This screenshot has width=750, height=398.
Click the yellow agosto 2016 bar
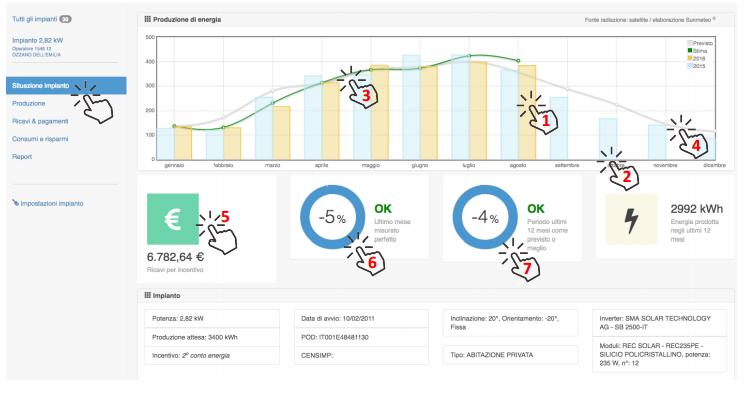pyautogui.click(x=527, y=112)
